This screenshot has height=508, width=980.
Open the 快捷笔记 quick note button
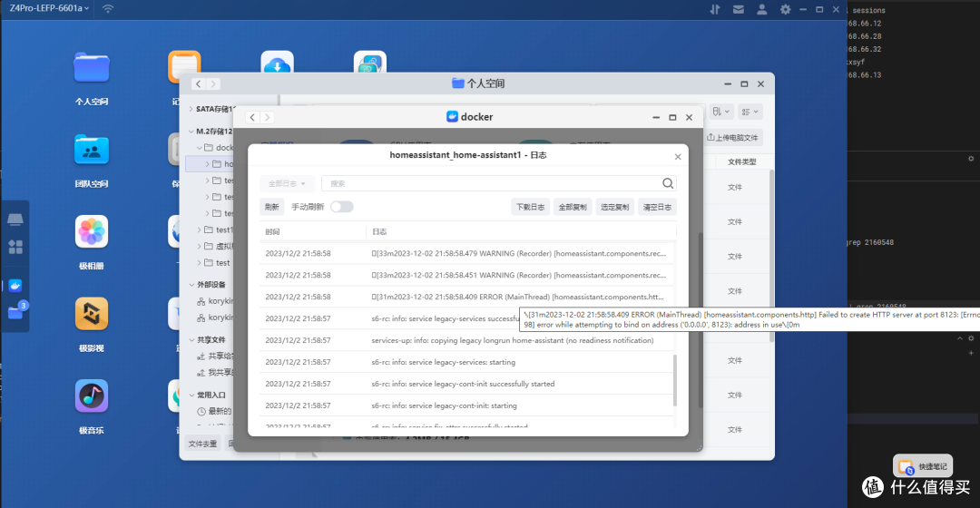click(x=923, y=466)
